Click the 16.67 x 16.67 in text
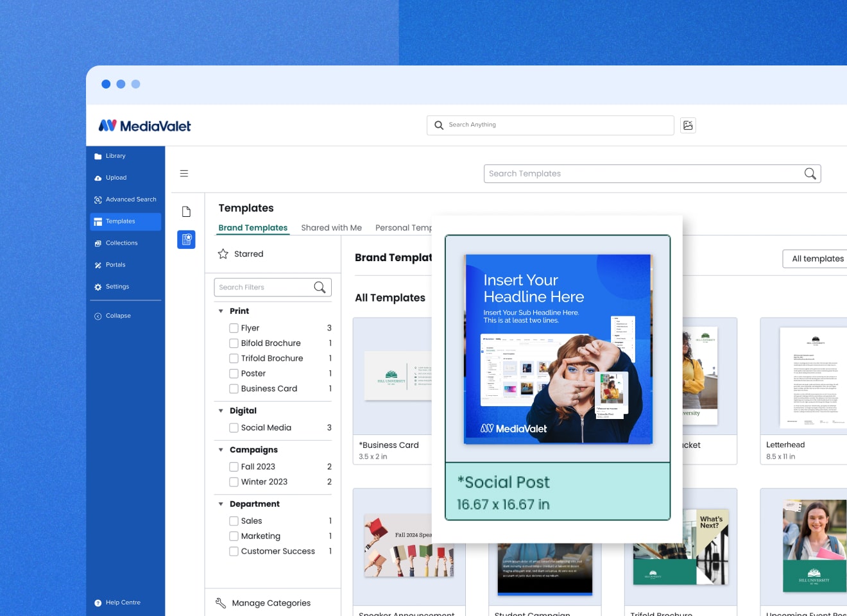This screenshot has height=616, width=847. (503, 504)
